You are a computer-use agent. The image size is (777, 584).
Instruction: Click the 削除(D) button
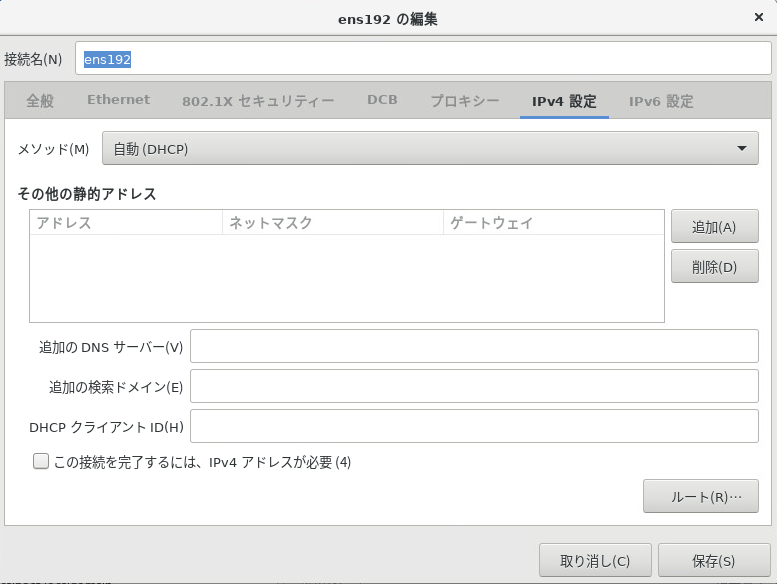coord(715,266)
